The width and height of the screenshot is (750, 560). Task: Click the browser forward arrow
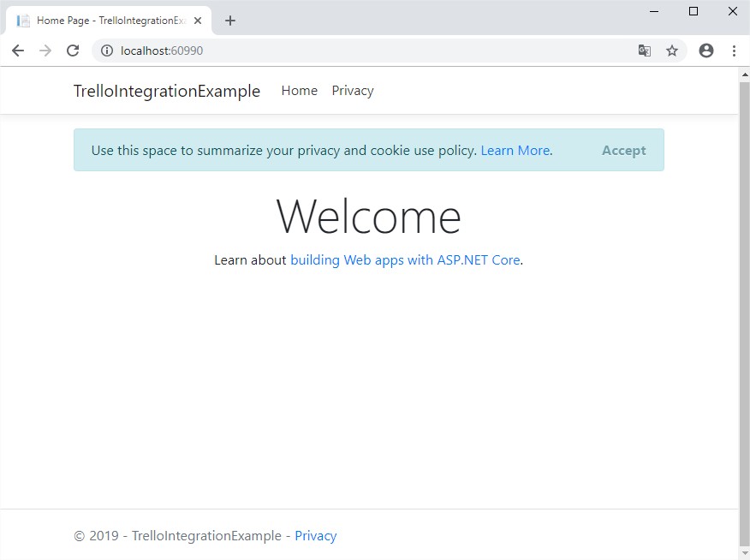pyautogui.click(x=45, y=51)
